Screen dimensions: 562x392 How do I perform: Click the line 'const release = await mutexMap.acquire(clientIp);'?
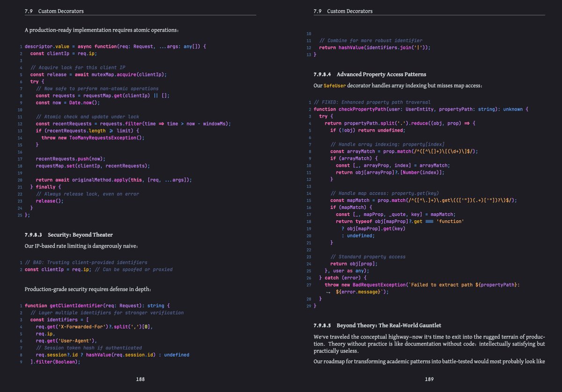click(98, 74)
